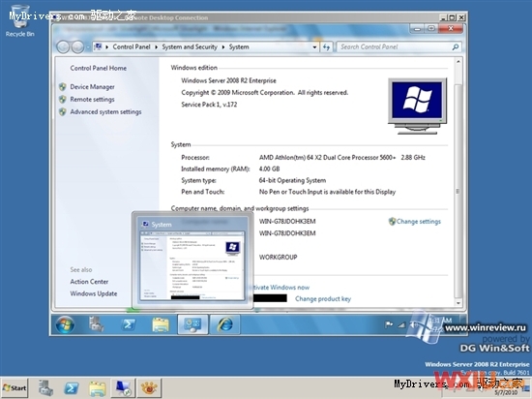The width and height of the screenshot is (532, 399).
Task: Click the Forward navigation arrow
Action: click(x=77, y=46)
